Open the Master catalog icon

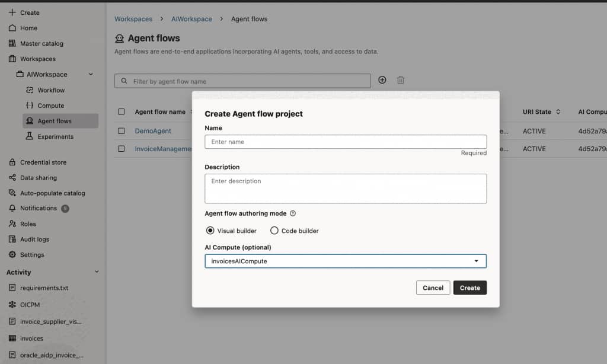(x=12, y=43)
